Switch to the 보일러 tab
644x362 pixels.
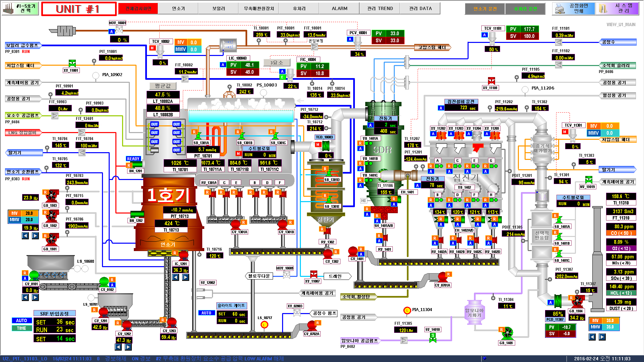click(218, 8)
